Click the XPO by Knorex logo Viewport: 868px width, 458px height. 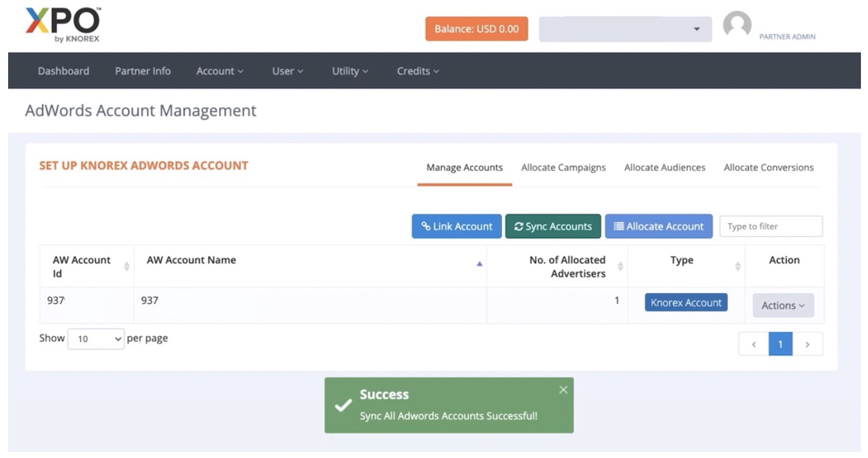click(62, 25)
